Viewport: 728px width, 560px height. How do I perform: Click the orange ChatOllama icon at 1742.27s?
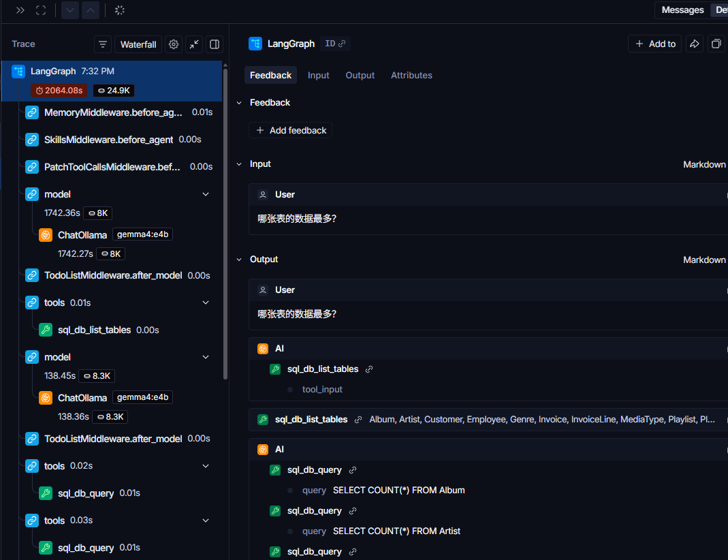[x=46, y=235]
